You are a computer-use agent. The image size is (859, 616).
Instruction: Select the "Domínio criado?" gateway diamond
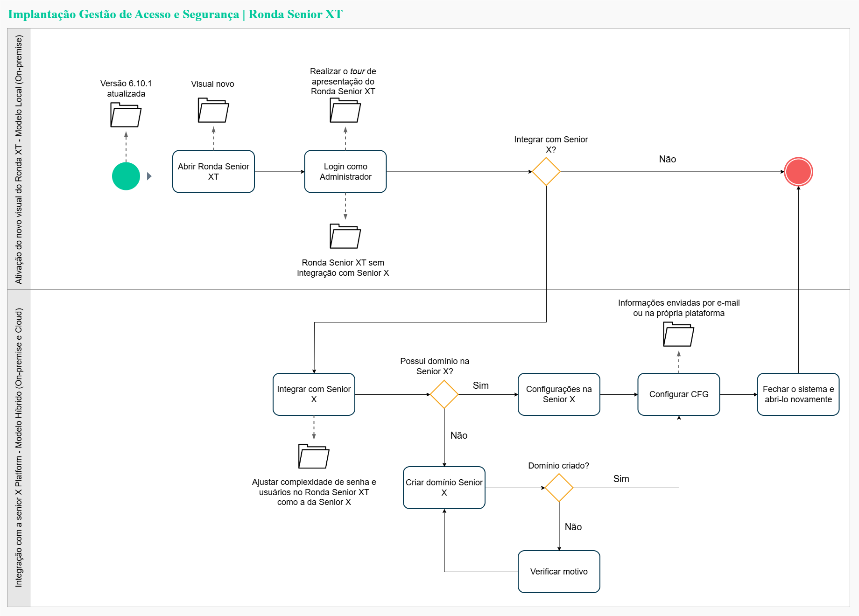[x=559, y=488]
